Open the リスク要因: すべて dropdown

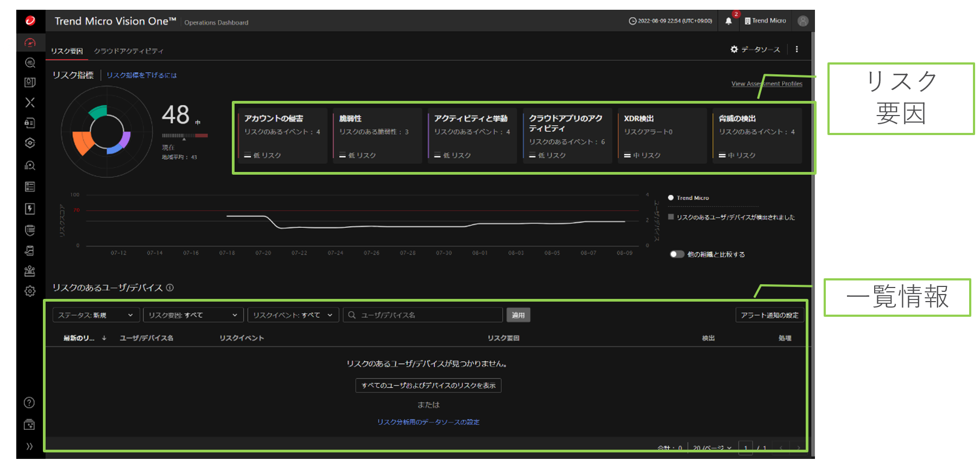point(193,315)
